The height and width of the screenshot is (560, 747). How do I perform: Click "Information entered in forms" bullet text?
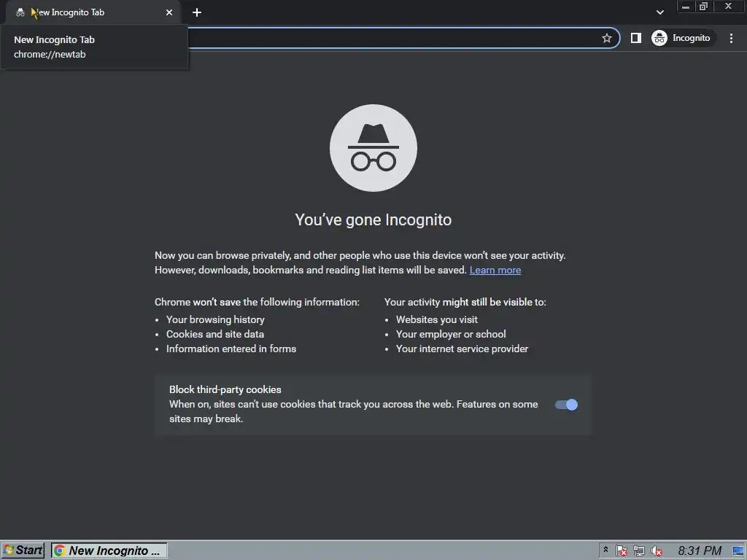pos(231,349)
